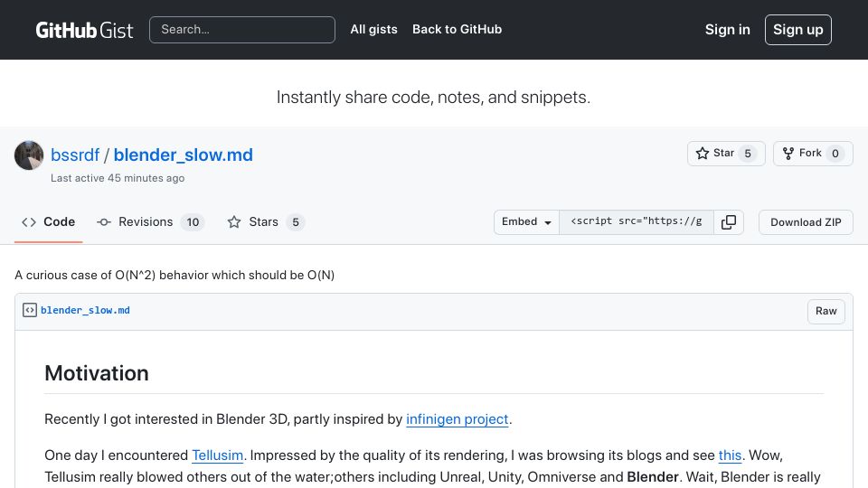Image resolution: width=868 pixels, height=488 pixels.
Task: Expand the Embed dropdown
Action: coord(526,222)
